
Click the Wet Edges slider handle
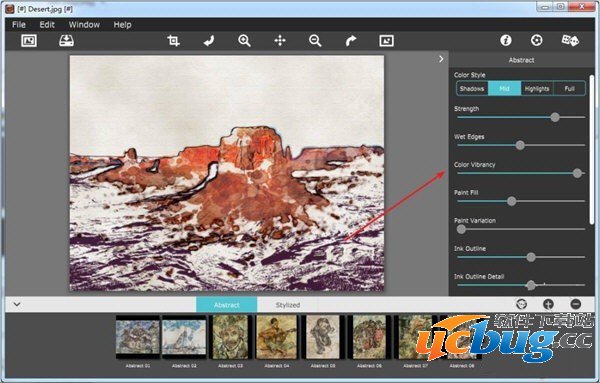pyautogui.click(x=520, y=145)
